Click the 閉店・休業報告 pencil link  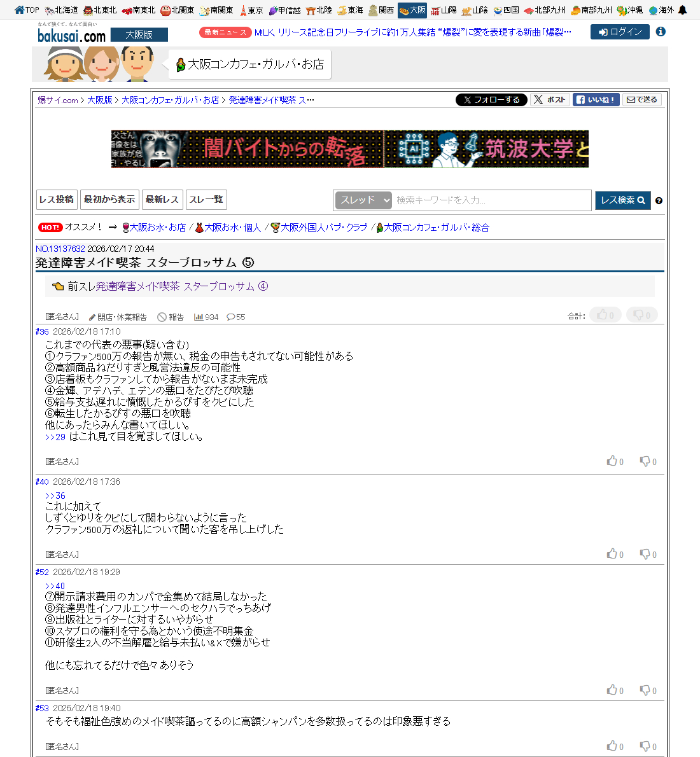(x=118, y=317)
